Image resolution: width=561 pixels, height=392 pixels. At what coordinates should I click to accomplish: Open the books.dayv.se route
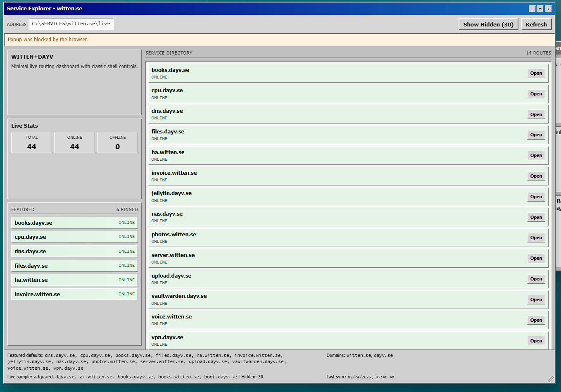pos(536,73)
